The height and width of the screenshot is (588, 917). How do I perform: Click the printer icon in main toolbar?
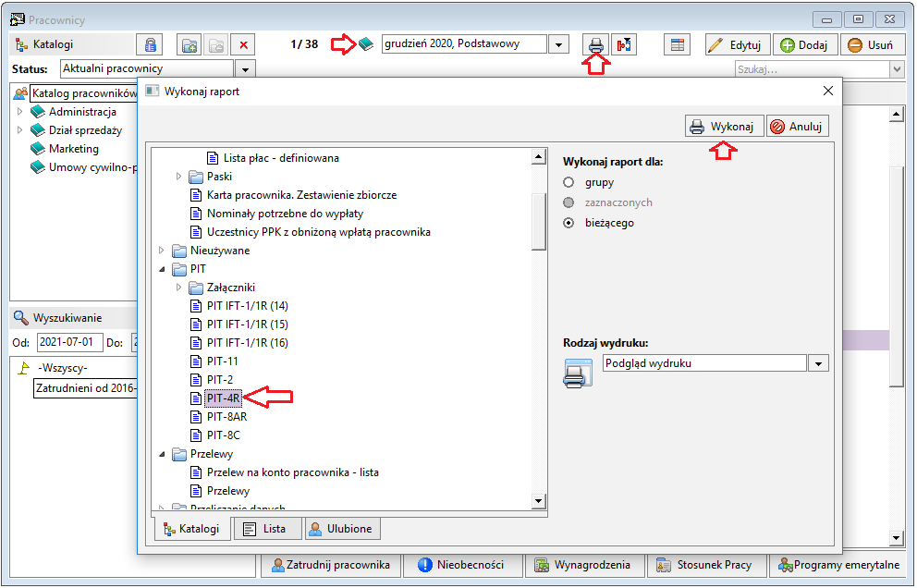(x=596, y=45)
